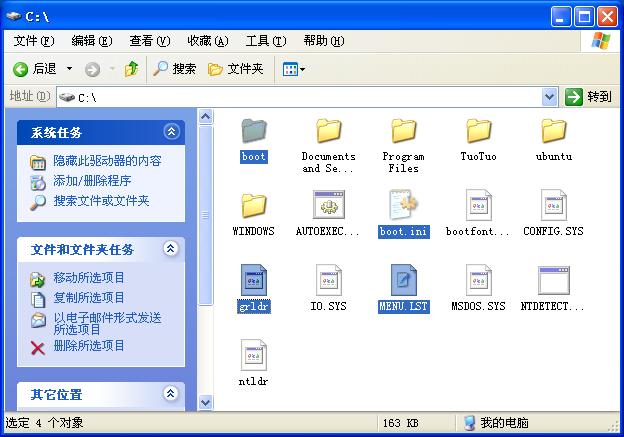This screenshot has height=437, width=624.
Task: Click the task pane scroll up arrow
Action: (x=205, y=117)
